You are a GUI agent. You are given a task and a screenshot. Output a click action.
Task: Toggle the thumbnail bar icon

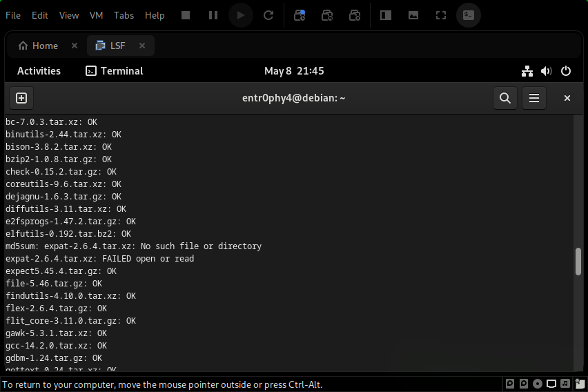point(413,15)
